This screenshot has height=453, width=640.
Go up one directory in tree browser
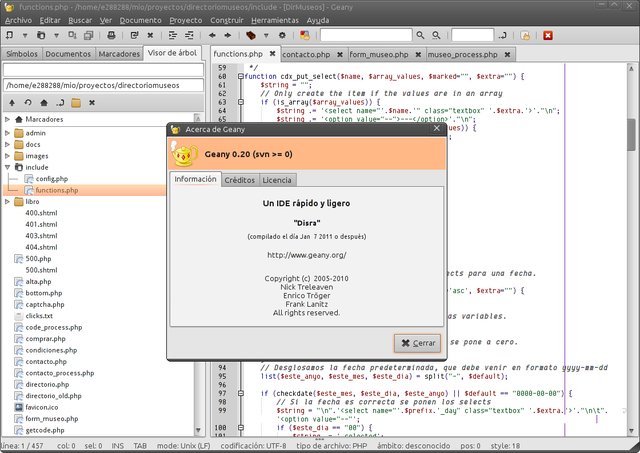12,103
